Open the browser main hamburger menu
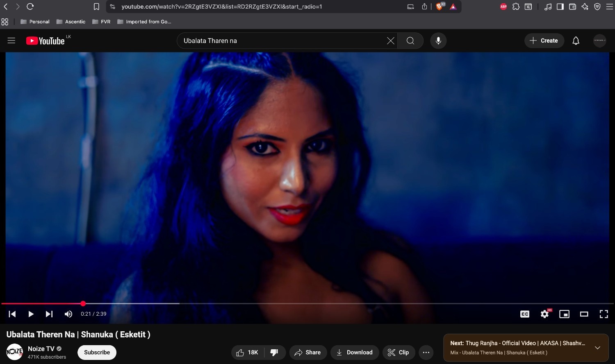This screenshot has height=364, width=615. [x=609, y=7]
